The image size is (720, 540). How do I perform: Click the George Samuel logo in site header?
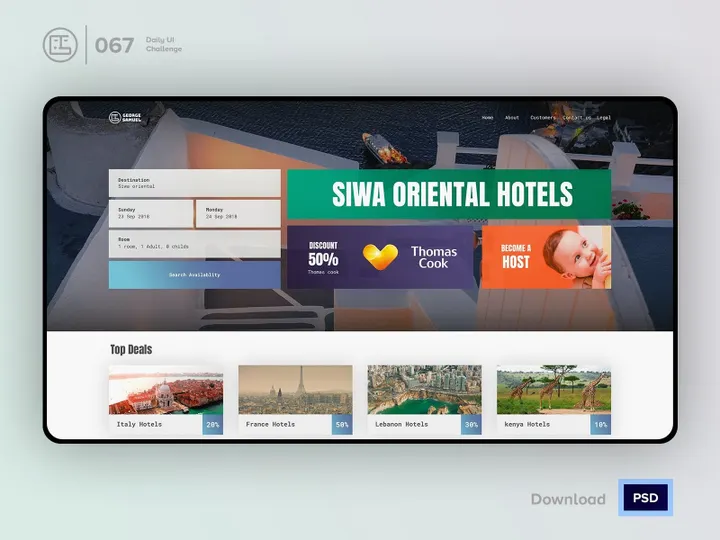[x=125, y=118]
